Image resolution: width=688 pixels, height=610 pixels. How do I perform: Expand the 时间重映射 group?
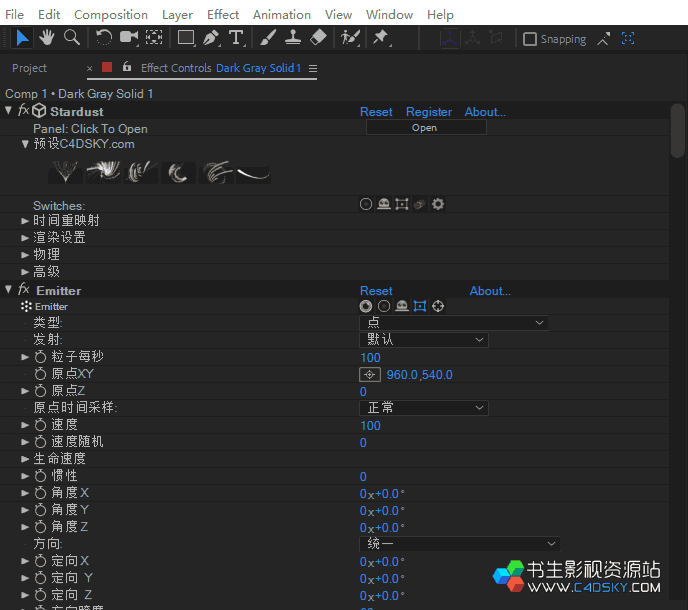(25, 221)
